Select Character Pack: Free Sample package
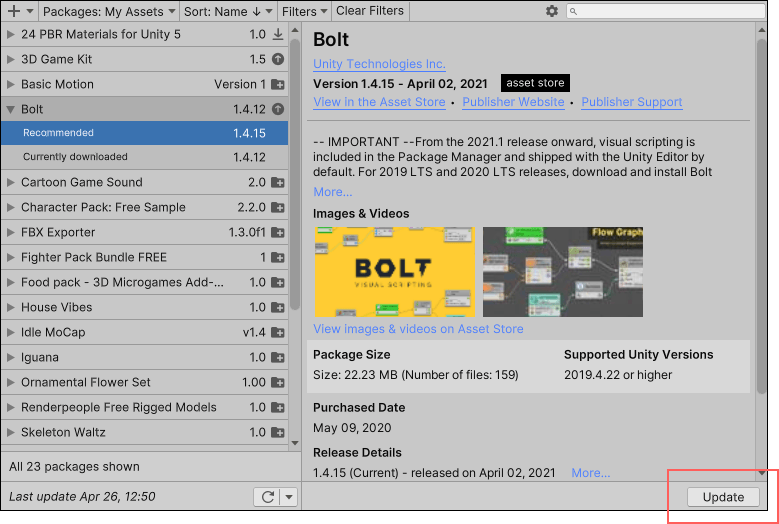Viewport: 779px width, 524px height. tap(145, 208)
